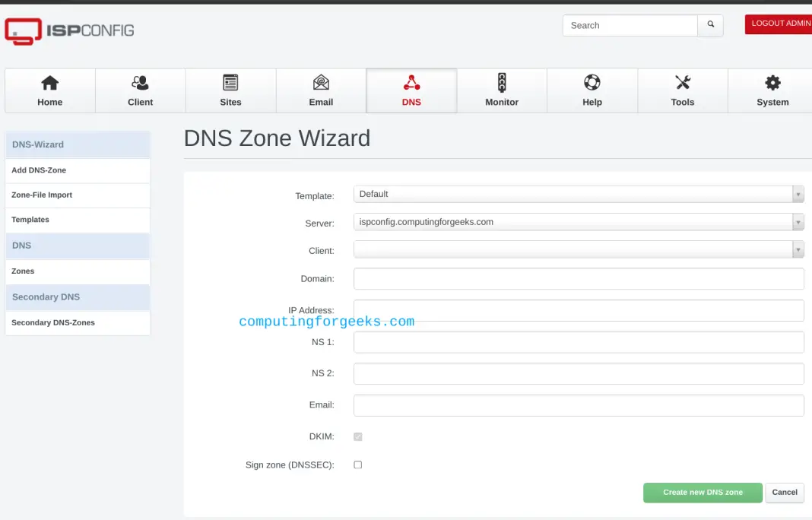Open the Template dropdown

click(798, 194)
